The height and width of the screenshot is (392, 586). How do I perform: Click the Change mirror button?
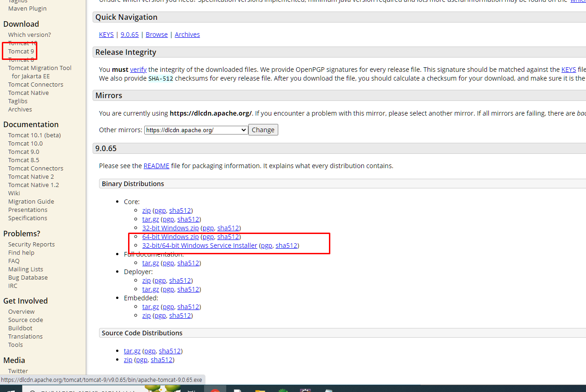(x=263, y=130)
